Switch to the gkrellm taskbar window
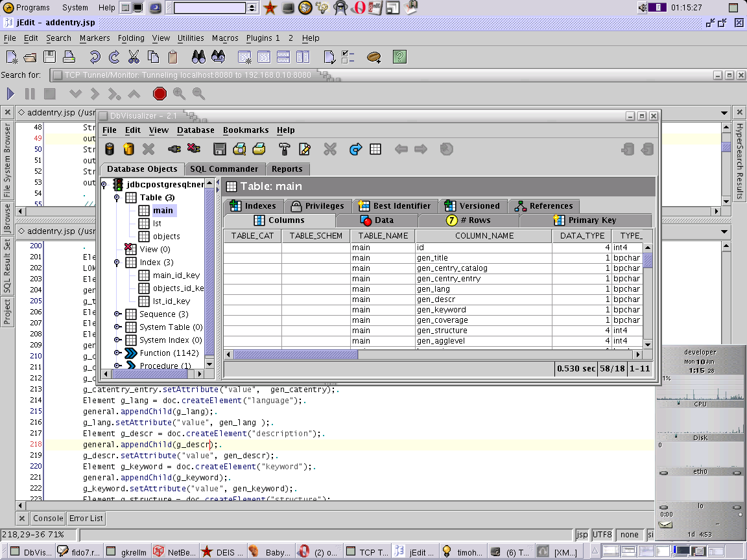 [127, 552]
